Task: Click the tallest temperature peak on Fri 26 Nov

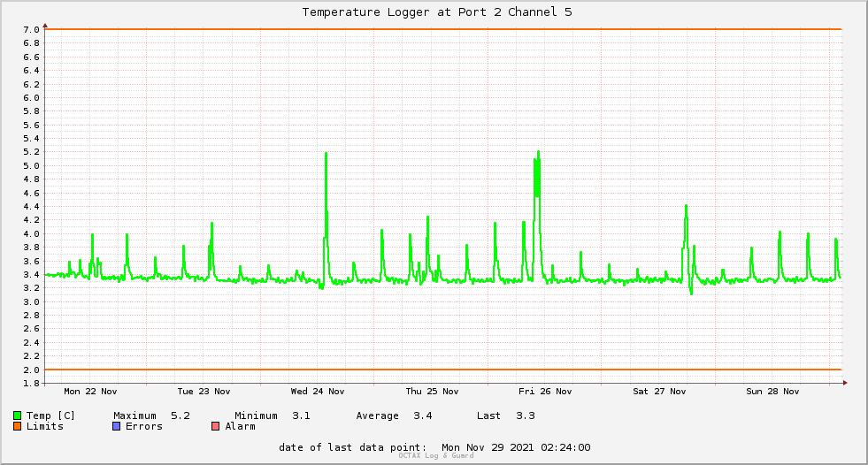Action: click(538, 153)
